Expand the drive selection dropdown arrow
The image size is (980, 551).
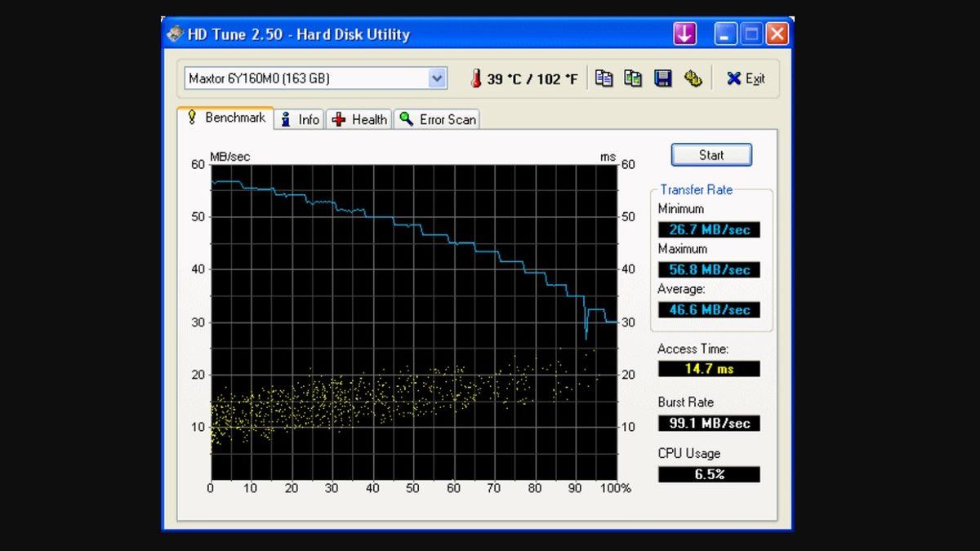[438, 78]
